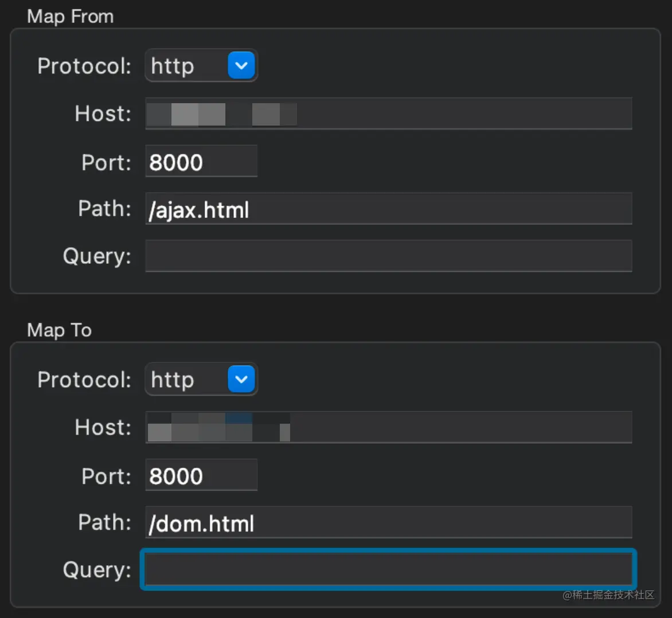The width and height of the screenshot is (672, 618).
Task: Click the Query label under Map To
Action: [x=97, y=569]
